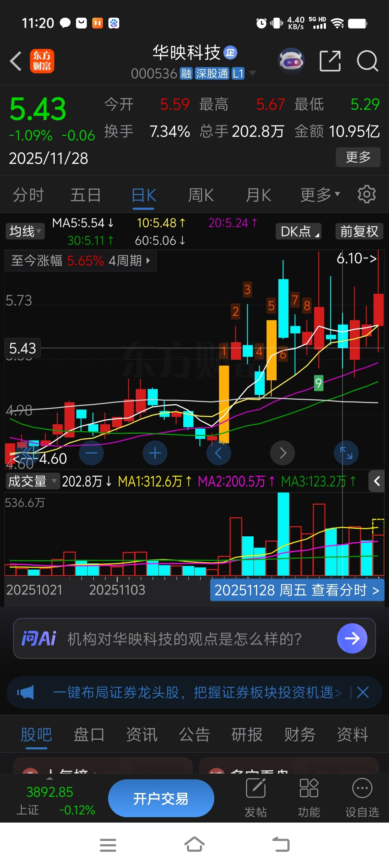Image resolution: width=389 pixels, height=868 pixels.
Task: Tap the 6.10-> high price label
Action: point(357,258)
